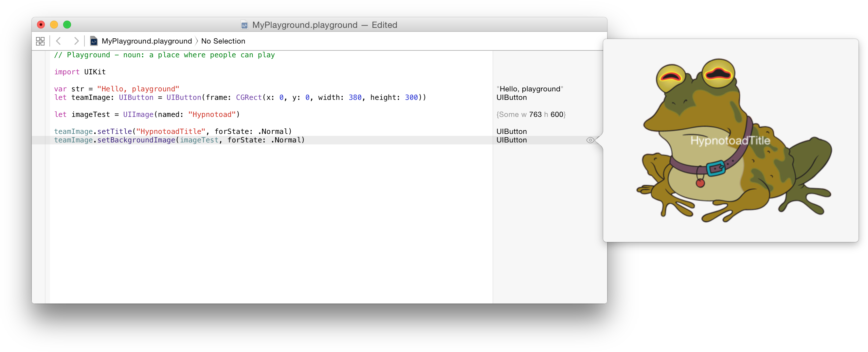868x352 pixels.
Task: Click the Edited label in the title bar
Action: (384, 25)
